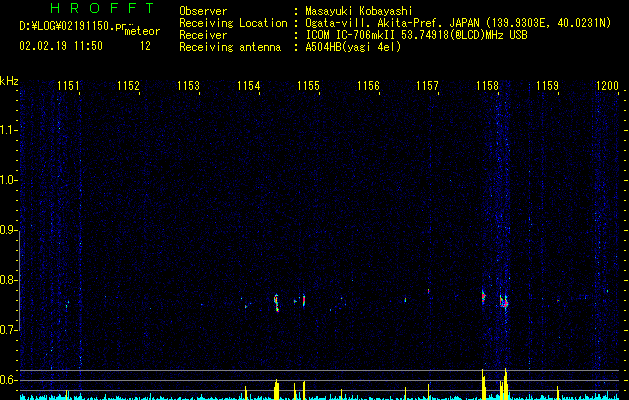
Task: Click the Observer field label
Action: click(203, 11)
